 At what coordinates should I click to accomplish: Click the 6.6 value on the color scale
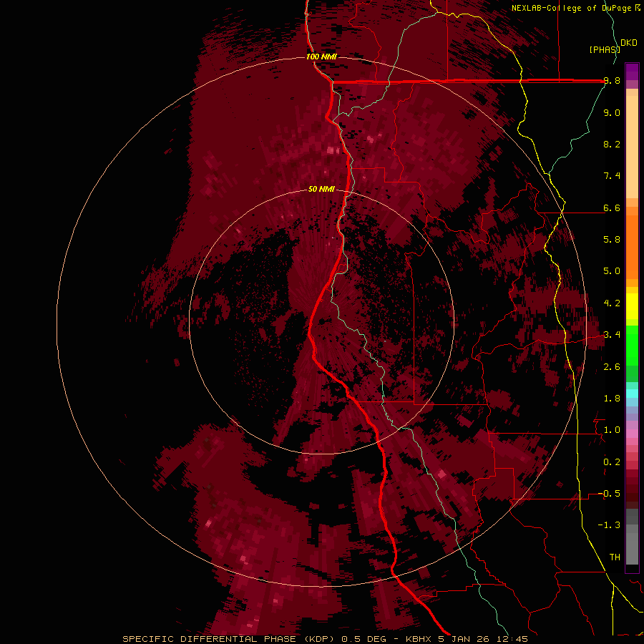tap(612, 208)
